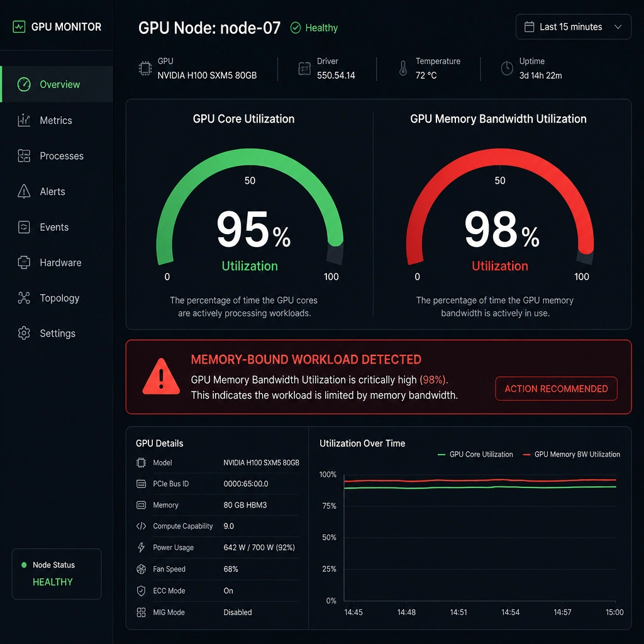
Task: Click the GPU Node: node-07 title
Action: (x=209, y=28)
